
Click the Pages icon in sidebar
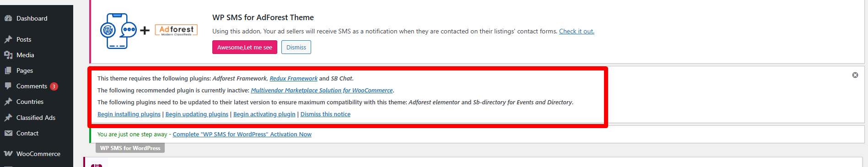(x=8, y=70)
